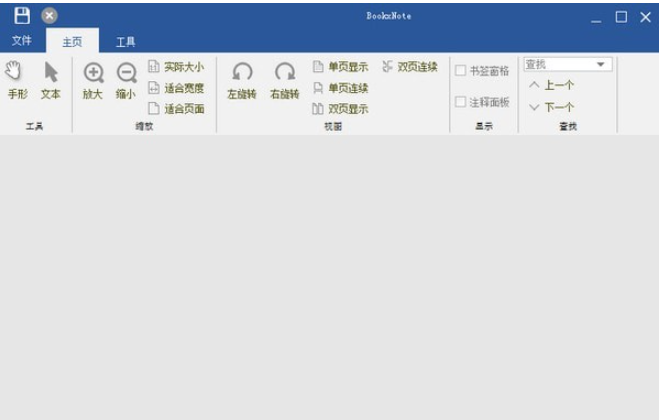Switch to 单页显示 single page view

pyautogui.click(x=340, y=67)
